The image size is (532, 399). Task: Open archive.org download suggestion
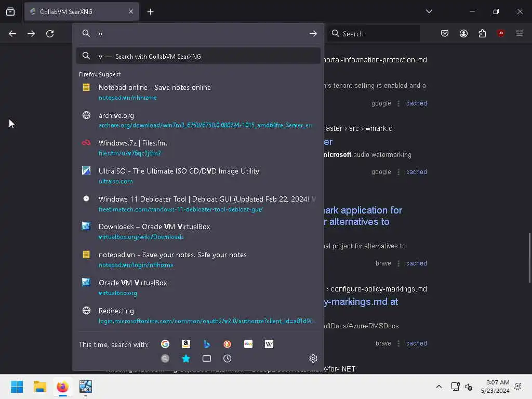[198, 120]
